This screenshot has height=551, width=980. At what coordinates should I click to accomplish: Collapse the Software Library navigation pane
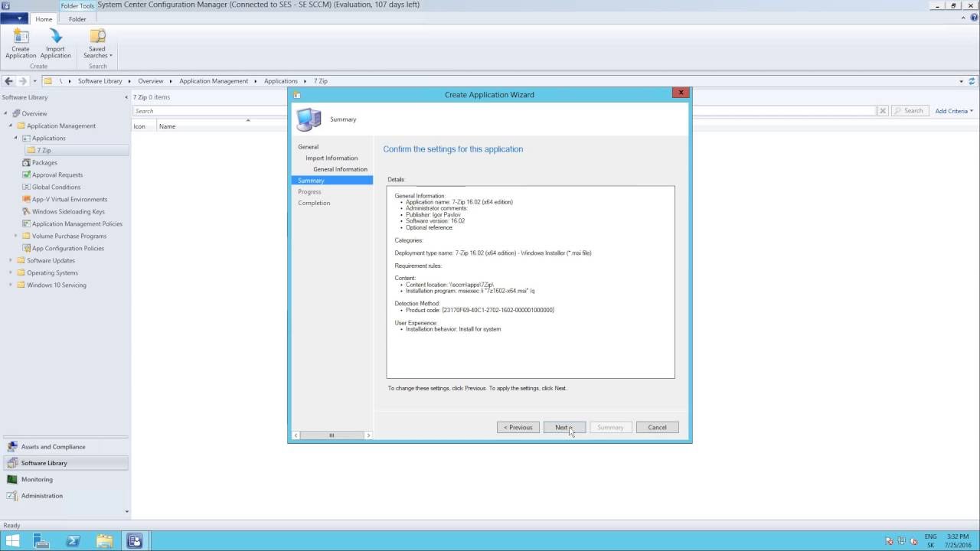(126, 97)
